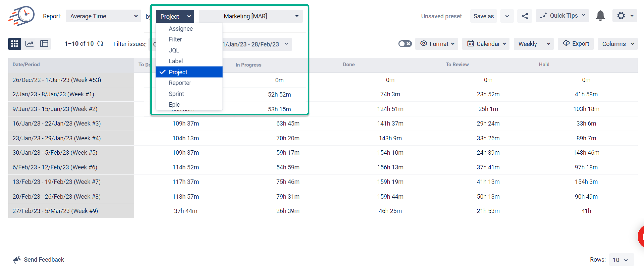Expand the Weekly period dropdown
Viewport: 644px width, 272px height.
[533, 44]
